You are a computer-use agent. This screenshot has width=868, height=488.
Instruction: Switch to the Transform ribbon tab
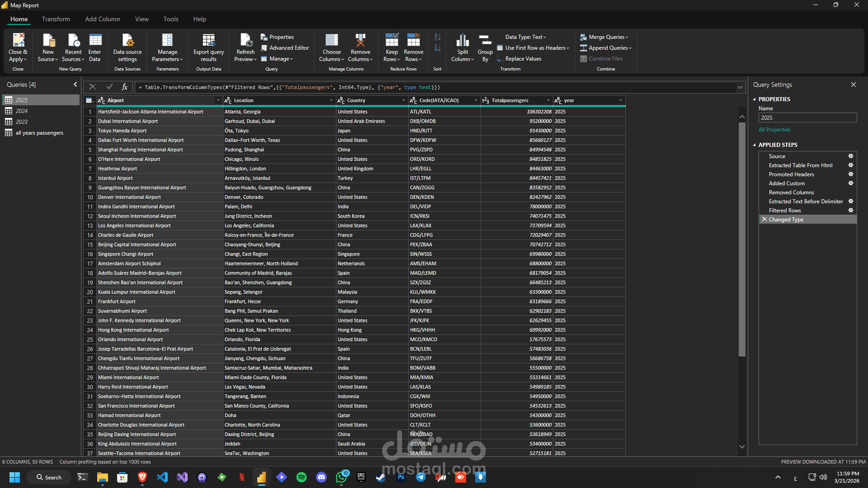click(x=56, y=19)
